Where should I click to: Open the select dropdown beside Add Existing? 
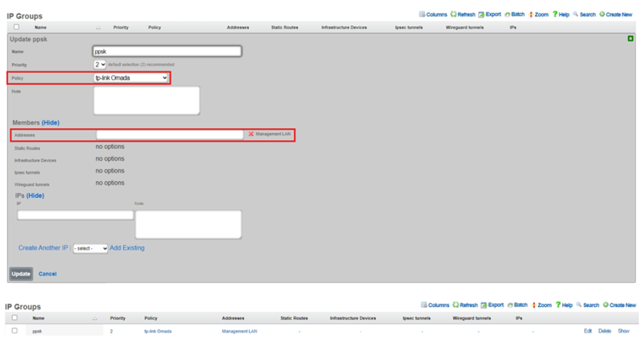90,249
